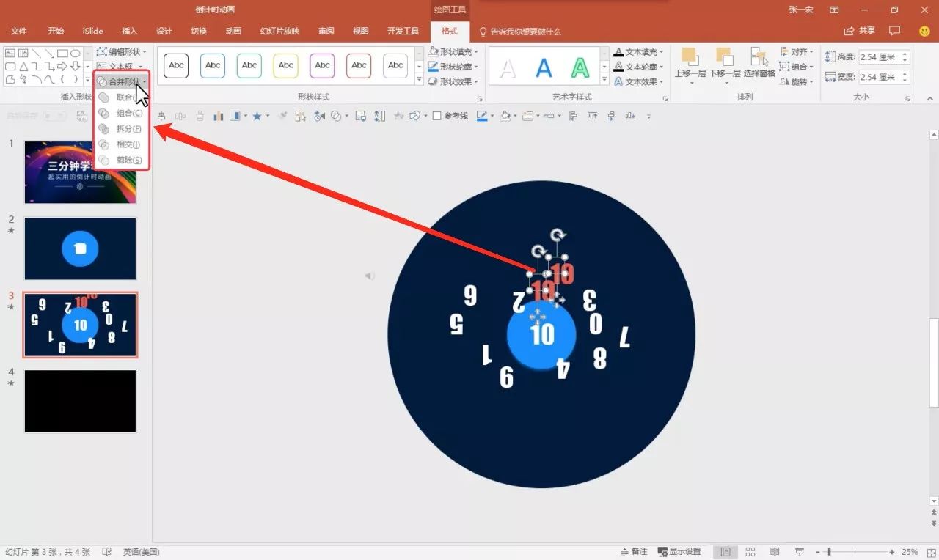Open the comments icon in title bar
This screenshot has width=939, height=560.
click(894, 31)
